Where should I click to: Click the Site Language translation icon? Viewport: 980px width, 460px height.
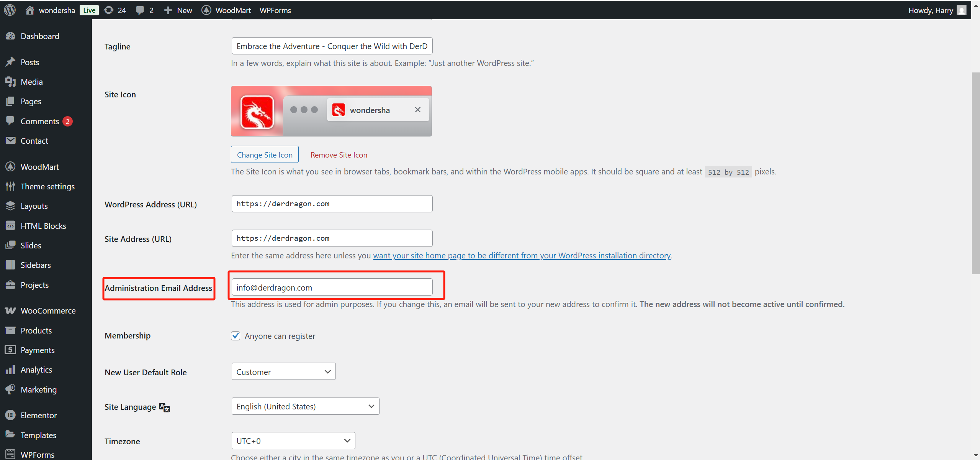164,407
